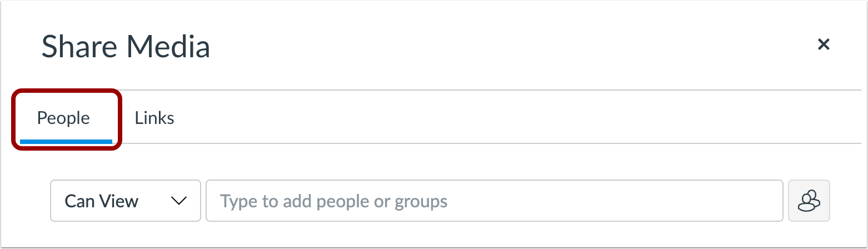Open the people and groups browser icon
868x249 pixels.
809,201
